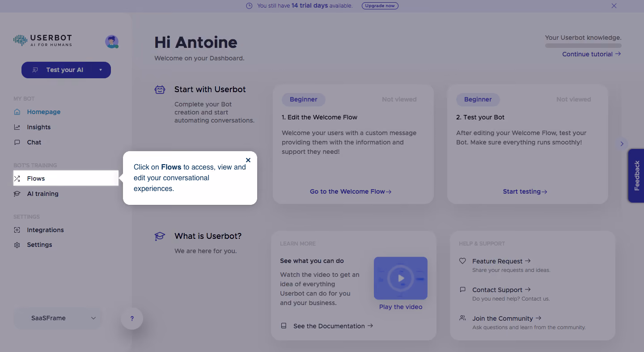Click Play the video link
The width and height of the screenshot is (644, 352).
tap(401, 307)
